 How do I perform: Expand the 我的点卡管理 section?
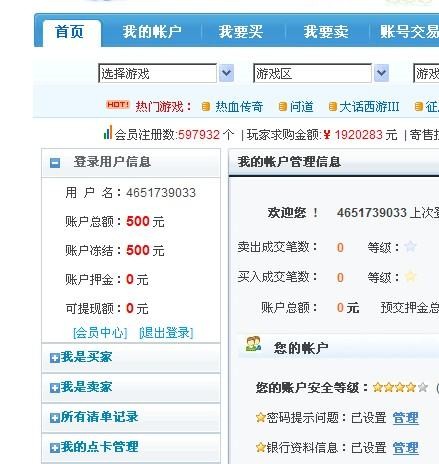click(55, 448)
